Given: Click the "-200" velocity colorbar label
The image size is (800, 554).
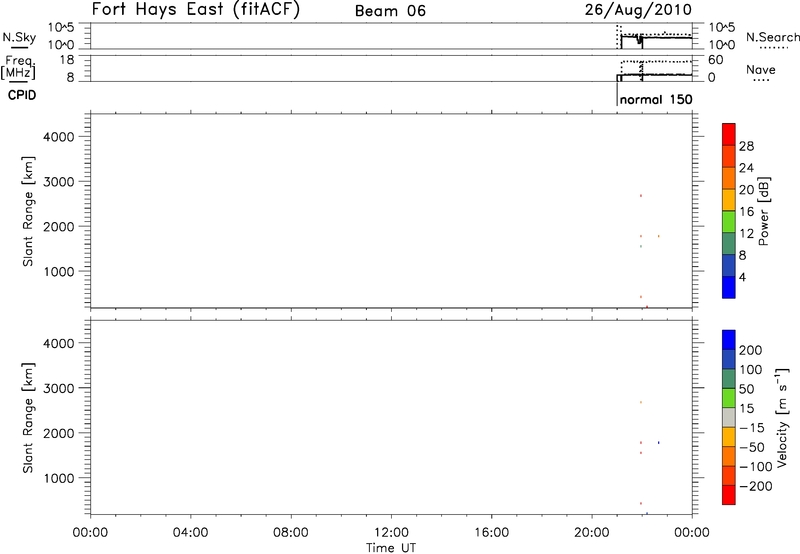Looking at the screenshot, I should click(x=756, y=486).
